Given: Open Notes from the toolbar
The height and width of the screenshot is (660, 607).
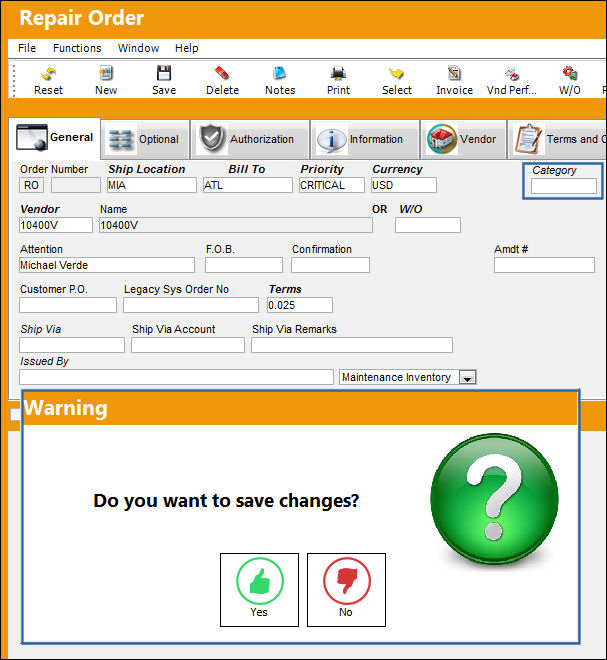Looking at the screenshot, I should coord(280,80).
